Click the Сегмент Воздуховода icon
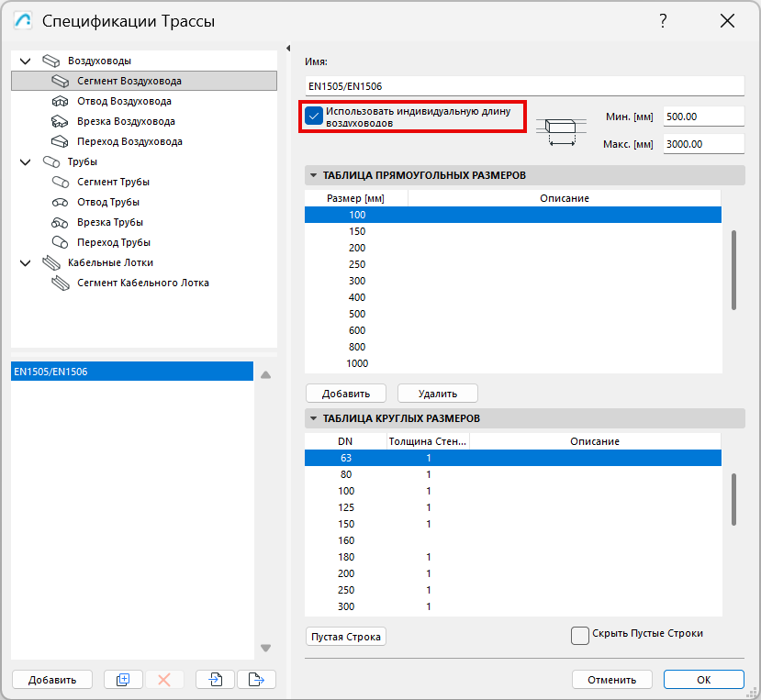Screen dimensions: 761x700 [x=61, y=81]
